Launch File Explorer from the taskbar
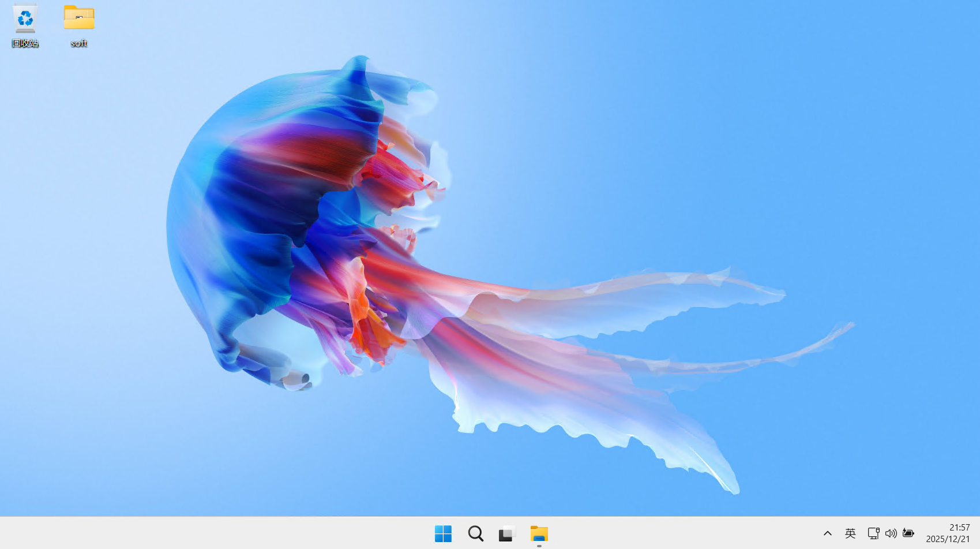980x549 pixels. [539, 533]
